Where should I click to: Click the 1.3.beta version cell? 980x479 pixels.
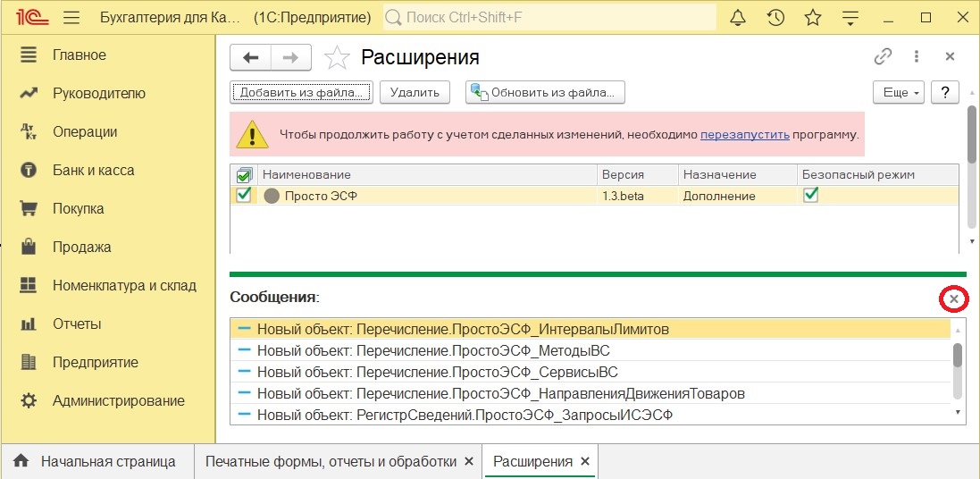point(638,196)
